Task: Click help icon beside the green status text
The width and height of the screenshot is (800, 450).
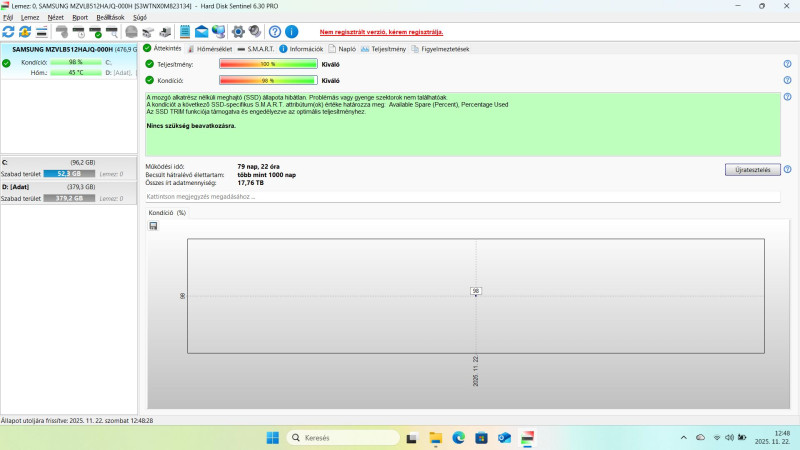Action: [x=787, y=96]
